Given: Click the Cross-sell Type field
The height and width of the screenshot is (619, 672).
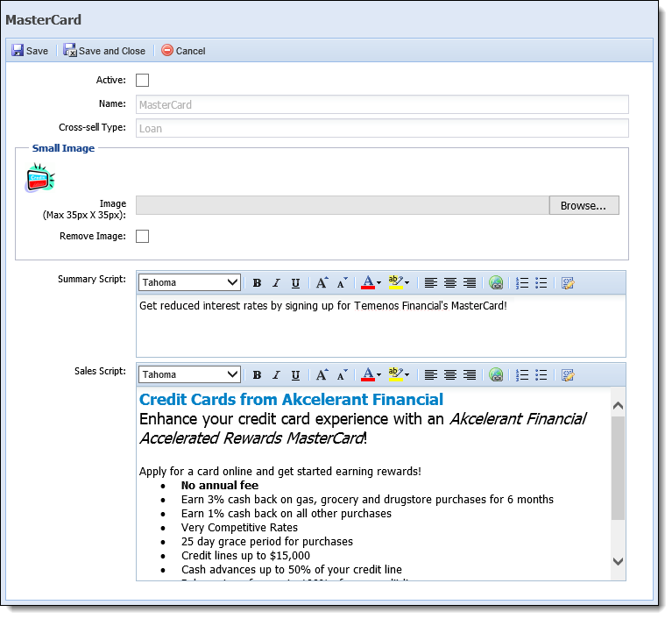Looking at the screenshot, I should (x=382, y=128).
